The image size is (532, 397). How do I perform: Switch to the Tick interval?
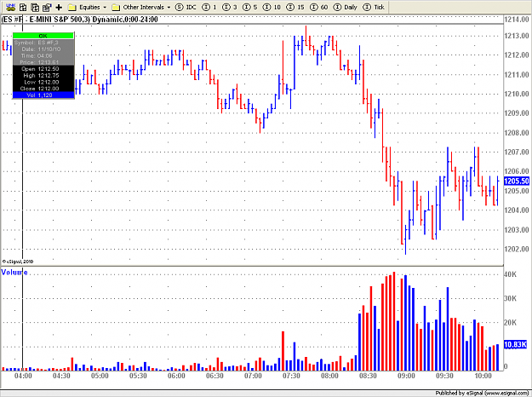(374, 7)
